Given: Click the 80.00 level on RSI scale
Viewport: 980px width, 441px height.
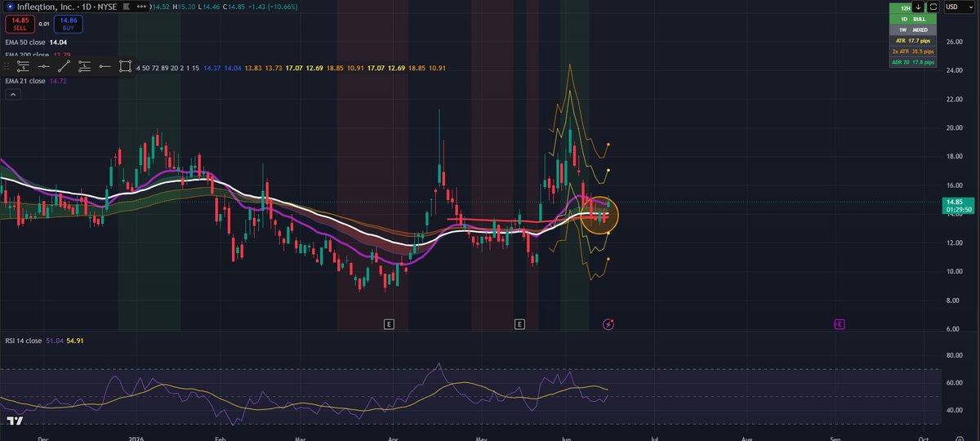Looking at the screenshot, I should click(x=954, y=355).
